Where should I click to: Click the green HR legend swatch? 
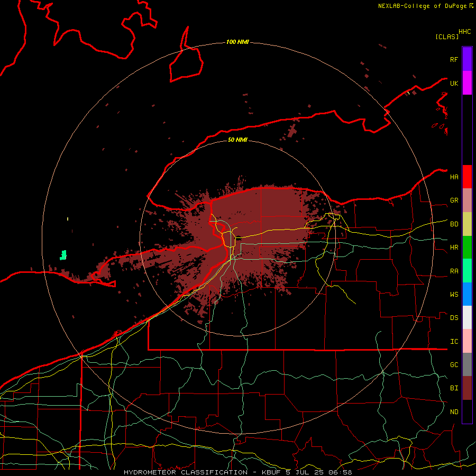[x=467, y=248]
